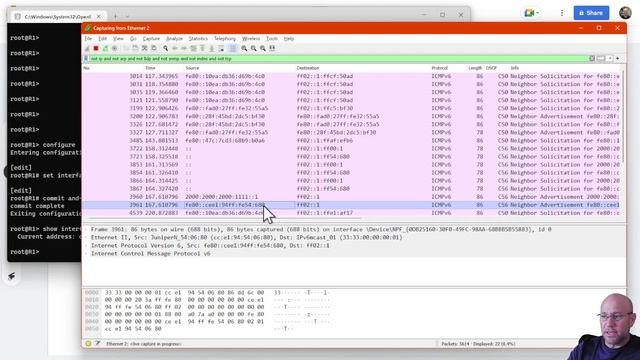The image size is (640, 360).
Task: Click the go to specified packet icon
Action: (x=193, y=48)
